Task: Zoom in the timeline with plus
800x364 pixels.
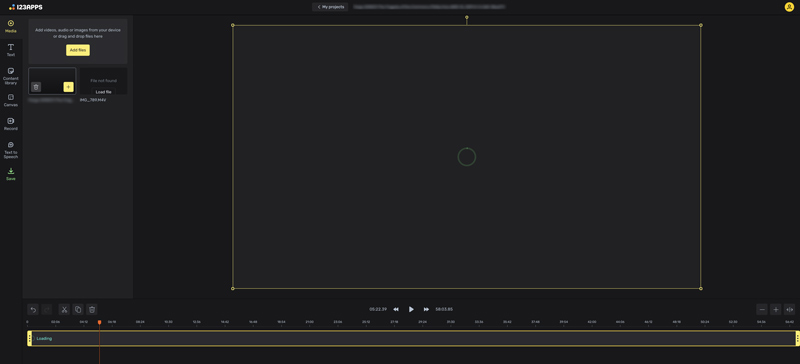Action: click(x=776, y=309)
